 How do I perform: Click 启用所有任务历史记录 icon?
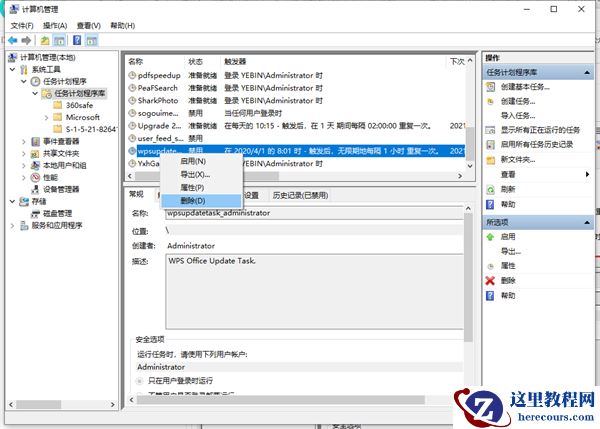[491, 145]
